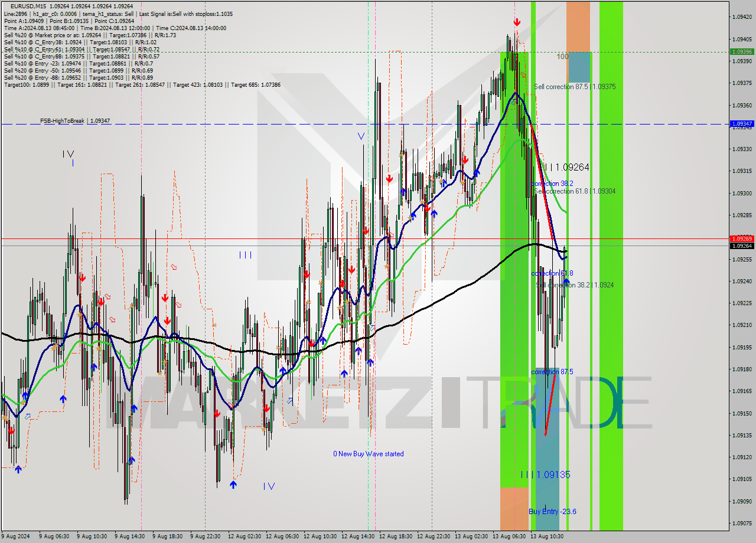Click the 'Sell %20 @ Entry -50: 1.09546' line
The image size is (756, 543).
79,70
